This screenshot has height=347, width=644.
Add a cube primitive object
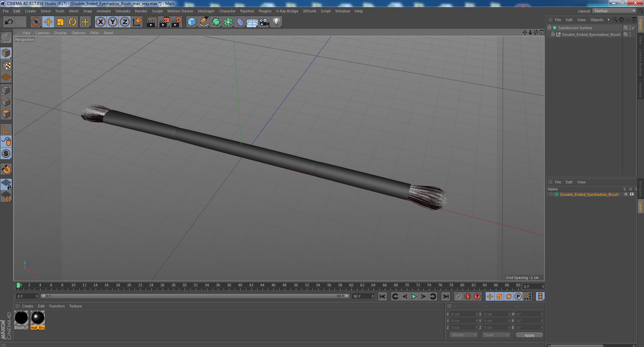point(192,22)
